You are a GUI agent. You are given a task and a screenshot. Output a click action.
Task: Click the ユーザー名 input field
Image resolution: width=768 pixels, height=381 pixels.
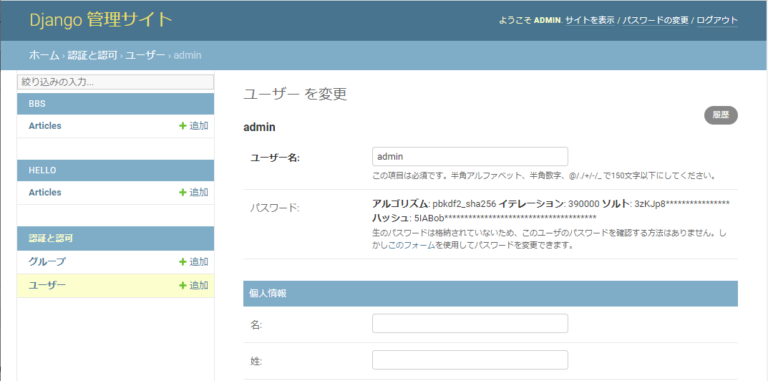470,156
